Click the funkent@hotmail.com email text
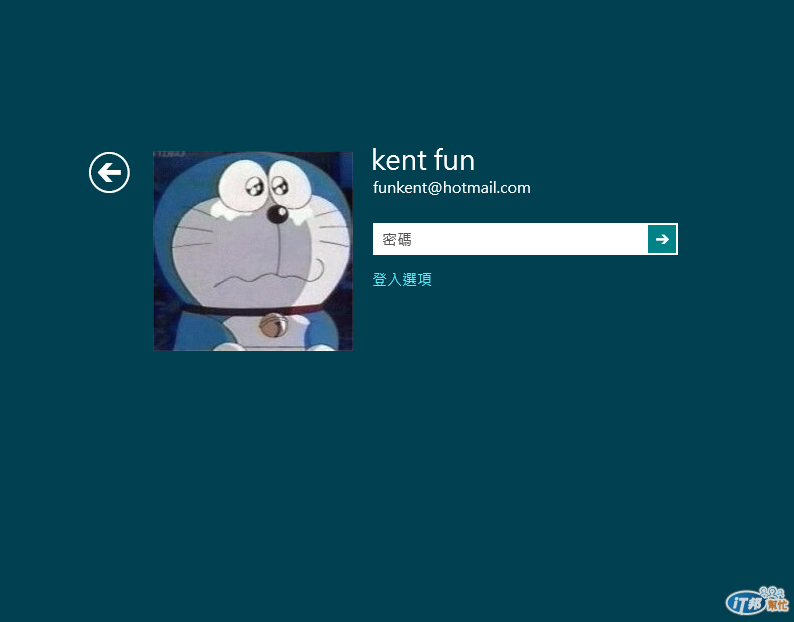This screenshot has width=794, height=622. pyautogui.click(x=452, y=188)
